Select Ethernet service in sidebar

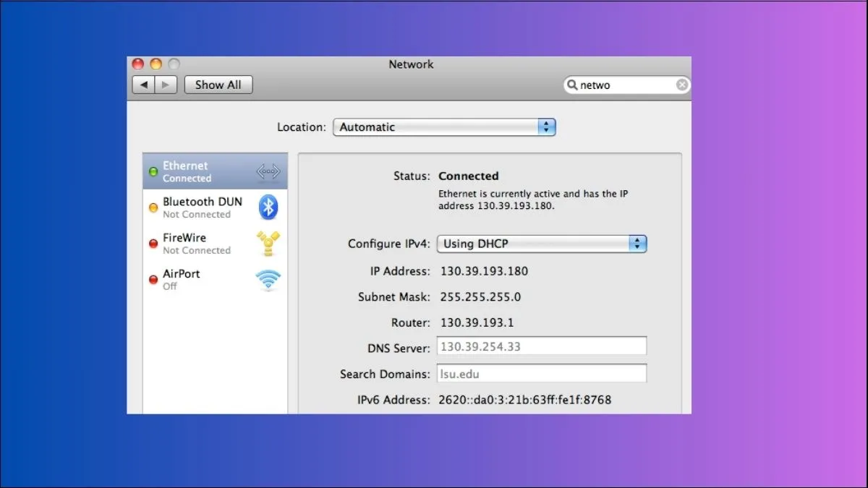(195, 171)
